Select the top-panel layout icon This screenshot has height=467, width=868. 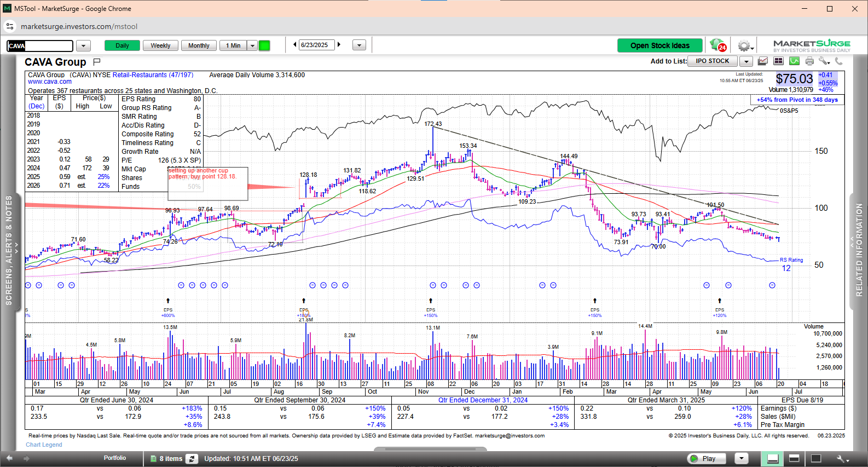(x=794, y=459)
